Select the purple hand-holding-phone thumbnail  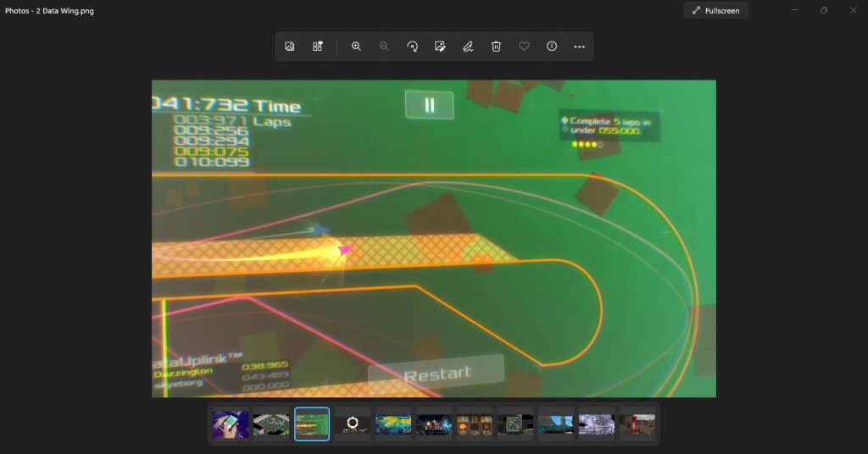231,424
